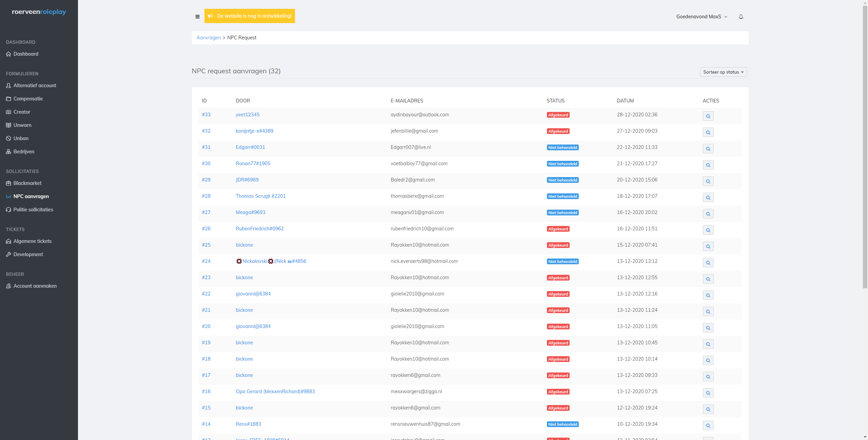Click the magnifier icon for request #31
The height and width of the screenshot is (440, 868).
tap(708, 149)
